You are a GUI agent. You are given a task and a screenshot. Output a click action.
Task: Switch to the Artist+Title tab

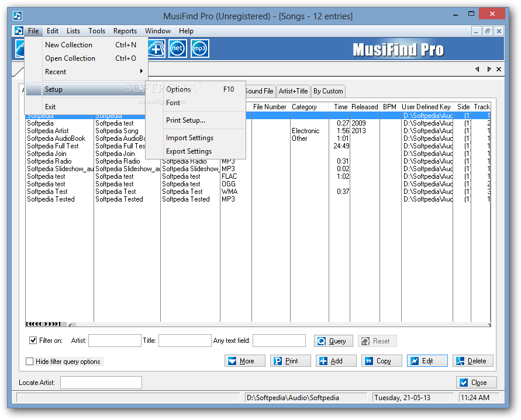pos(293,91)
